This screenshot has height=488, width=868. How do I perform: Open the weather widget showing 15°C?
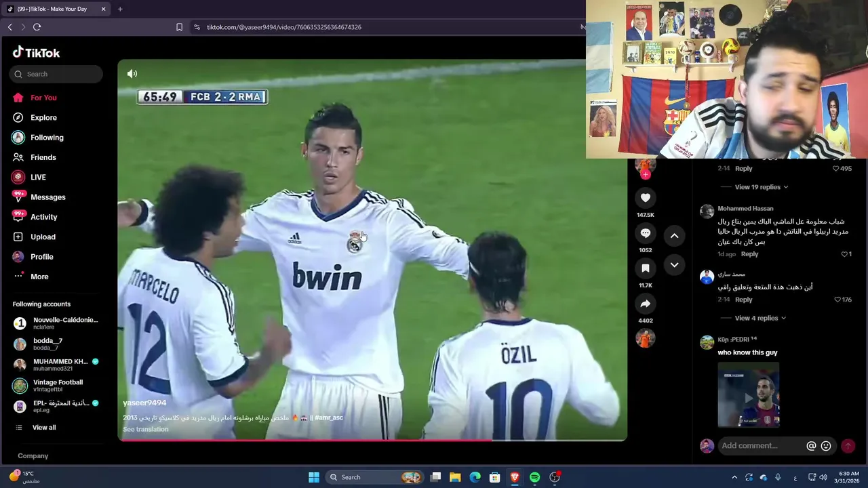pyautogui.click(x=24, y=477)
